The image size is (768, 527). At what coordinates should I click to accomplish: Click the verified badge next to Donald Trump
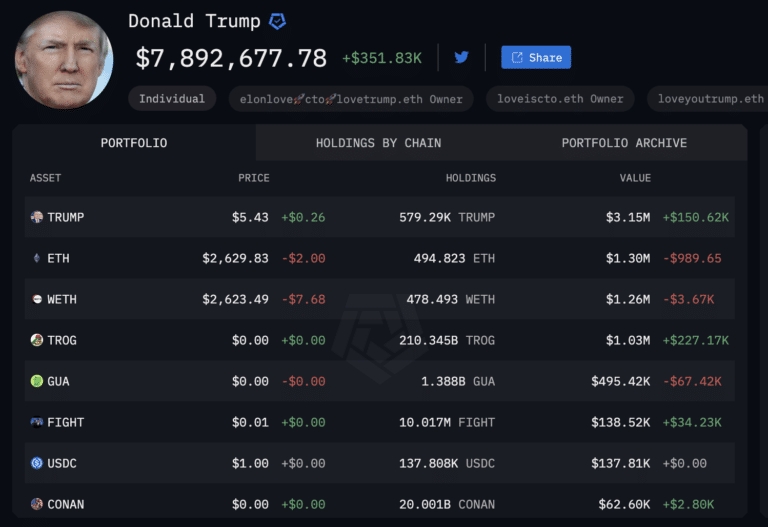tap(277, 21)
